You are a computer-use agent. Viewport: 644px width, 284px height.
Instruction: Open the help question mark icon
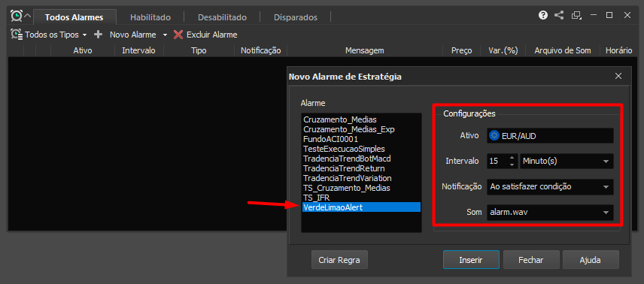[x=543, y=16]
